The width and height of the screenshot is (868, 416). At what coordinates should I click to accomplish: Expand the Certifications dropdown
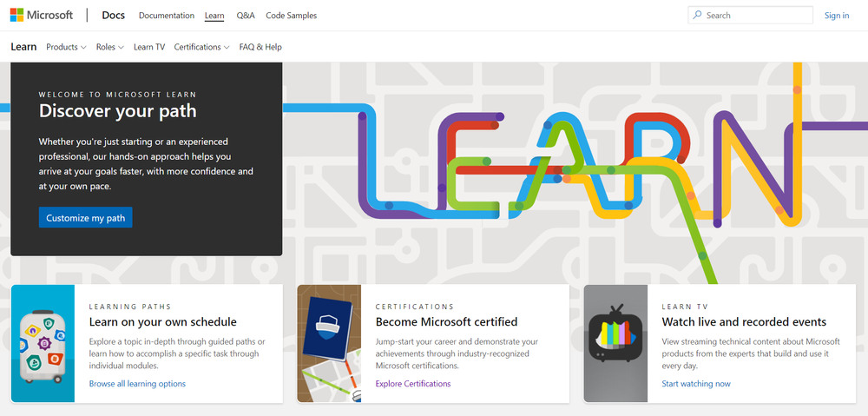pos(202,47)
